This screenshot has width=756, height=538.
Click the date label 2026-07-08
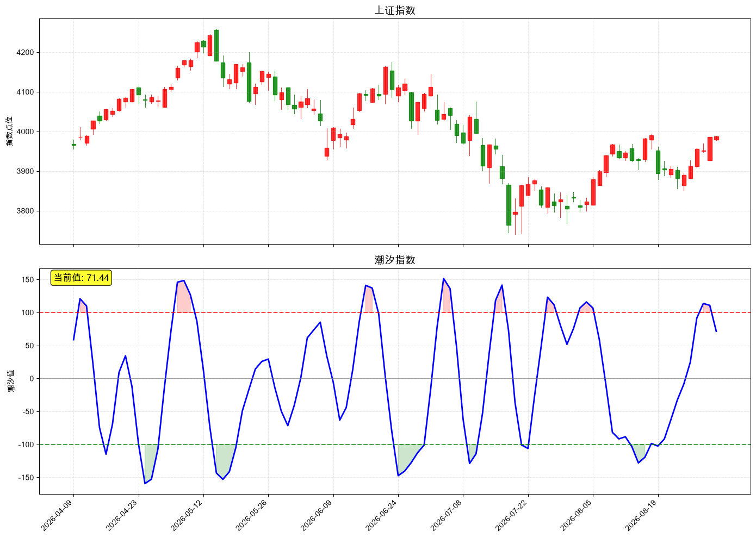pos(449,515)
